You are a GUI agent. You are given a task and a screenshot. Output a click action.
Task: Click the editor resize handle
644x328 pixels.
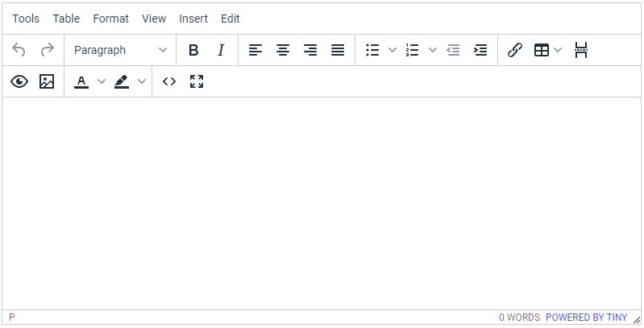click(637, 319)
